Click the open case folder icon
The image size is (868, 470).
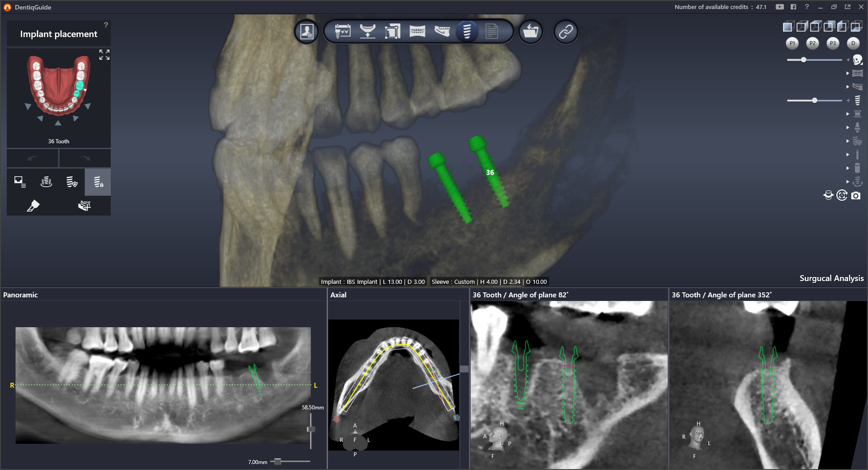[530, 31]
